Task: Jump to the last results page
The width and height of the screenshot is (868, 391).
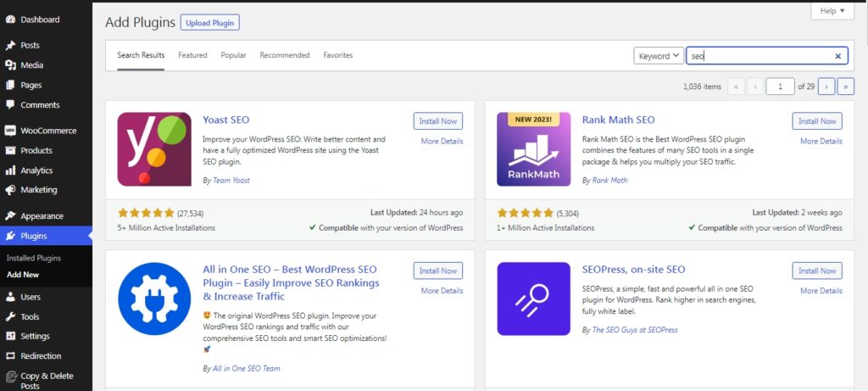Action: (845, 87)
